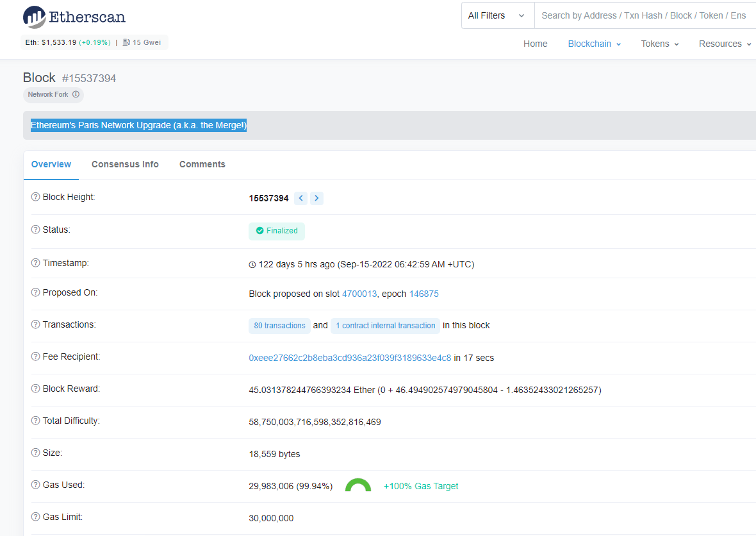Viewport: 756px width, 536px height.
Task: Switch to the Overview tab
Action: tap(51, 165)
